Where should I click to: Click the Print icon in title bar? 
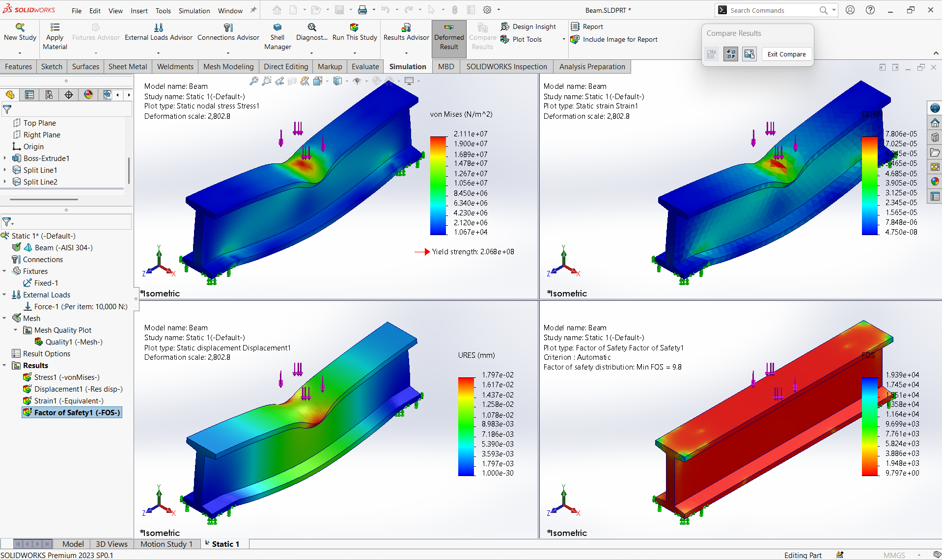[362, 10]
